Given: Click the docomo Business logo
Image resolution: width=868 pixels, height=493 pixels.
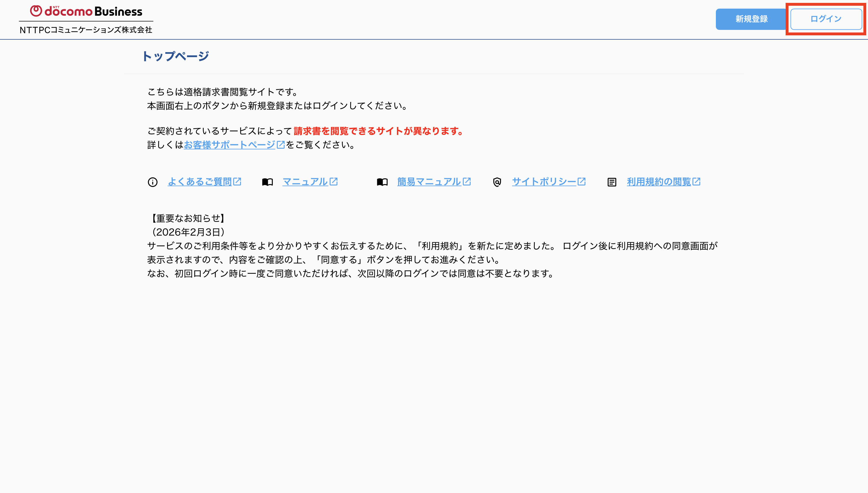Looking at the screenshot, I should (x=86, y=11).
